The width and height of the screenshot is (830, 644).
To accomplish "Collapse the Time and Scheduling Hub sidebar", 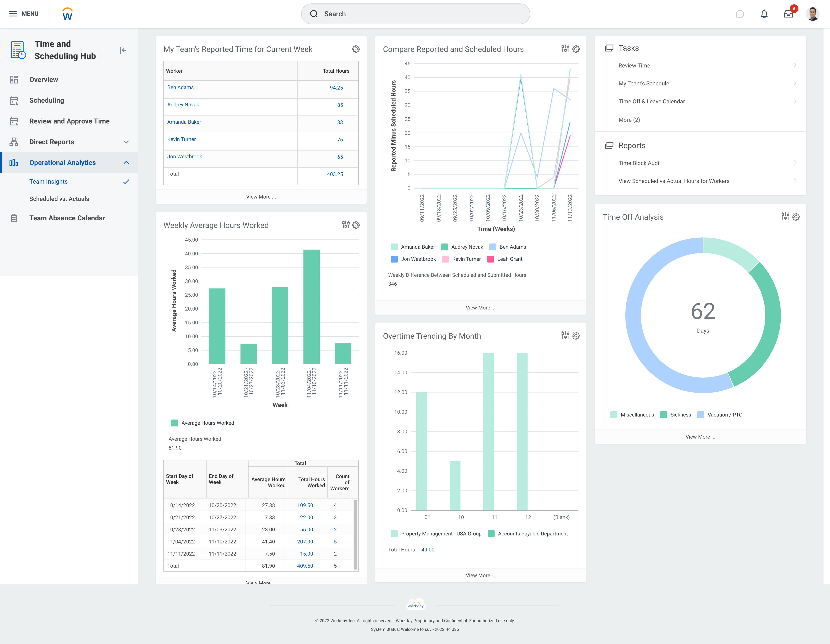I will 123,50.
